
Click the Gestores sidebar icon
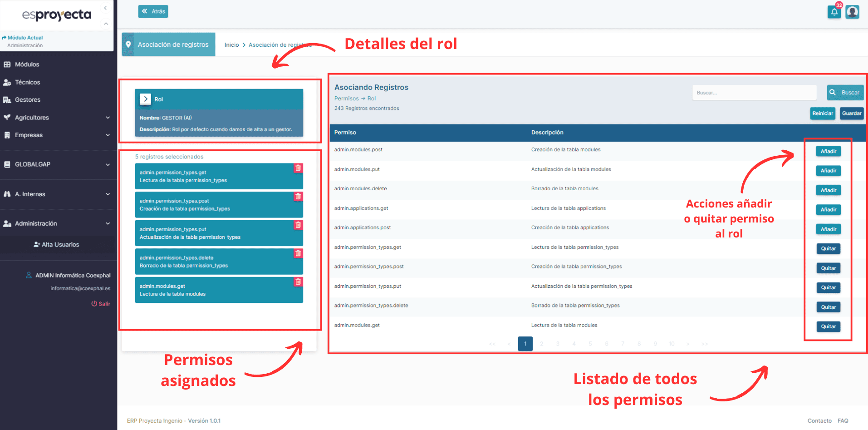pos(6,99)
